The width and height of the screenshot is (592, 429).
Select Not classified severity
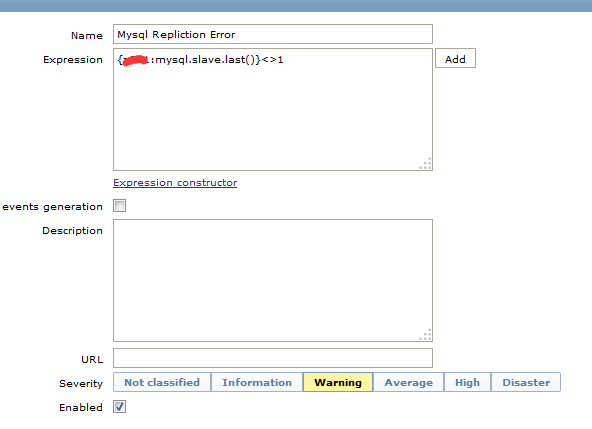pos(162,382)
